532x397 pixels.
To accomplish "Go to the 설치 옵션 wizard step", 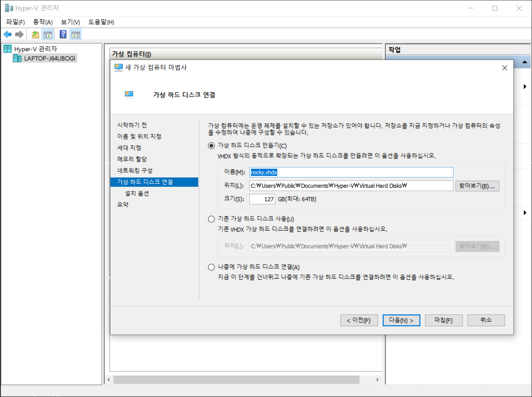I will [x=137, y=194].
